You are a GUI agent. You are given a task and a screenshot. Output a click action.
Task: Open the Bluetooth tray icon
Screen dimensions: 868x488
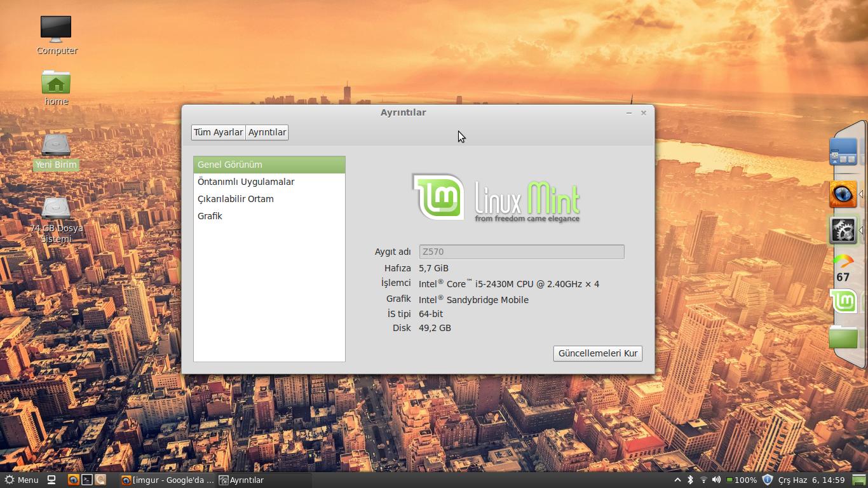tap(690, 480)
